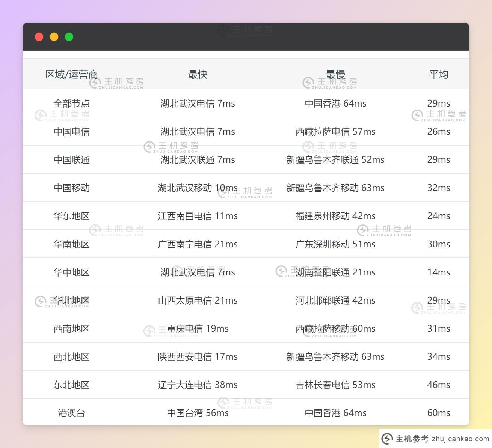Click the 14ms average value
This screenshot has width=492, height=448.
[439, 272]
